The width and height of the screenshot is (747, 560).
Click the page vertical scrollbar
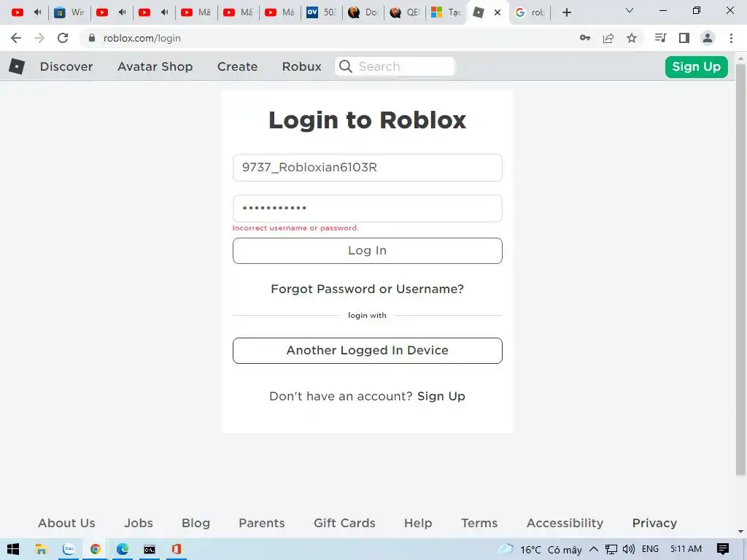click(x=740, y=270)
